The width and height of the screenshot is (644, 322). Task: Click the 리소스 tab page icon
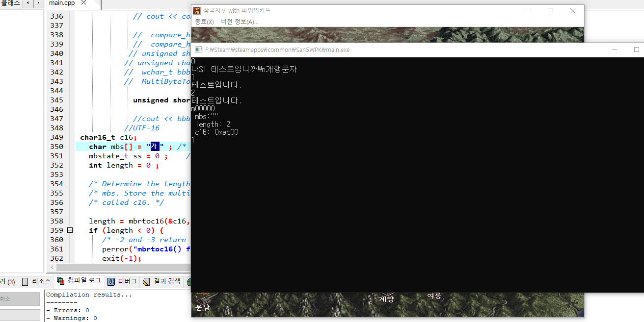pyautogui.click(x=25, y=281)
